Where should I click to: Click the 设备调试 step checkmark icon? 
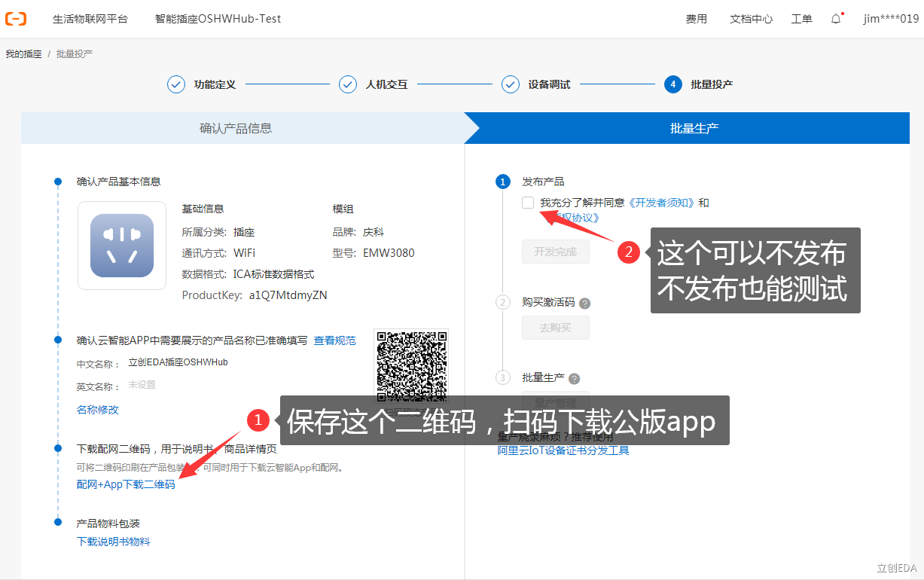[511, 84]
